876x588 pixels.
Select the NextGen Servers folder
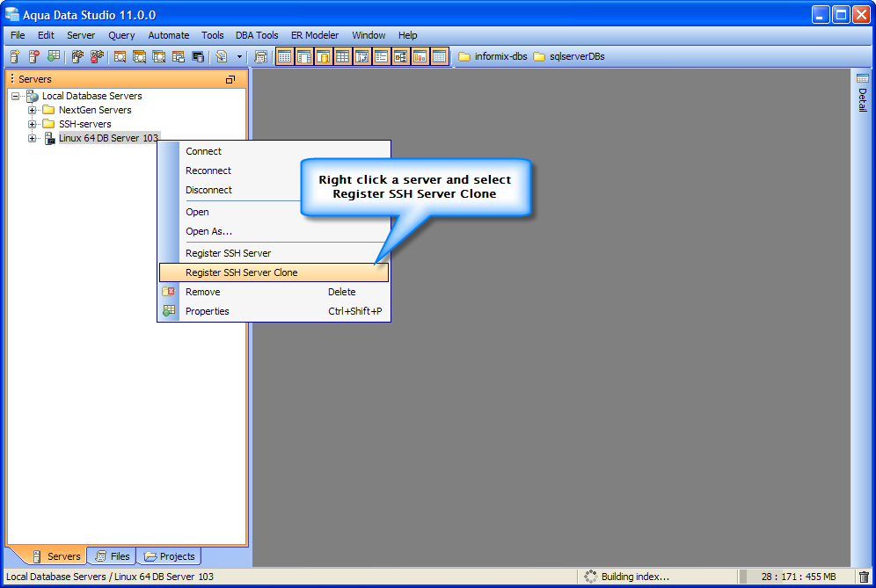click(95, 110)
